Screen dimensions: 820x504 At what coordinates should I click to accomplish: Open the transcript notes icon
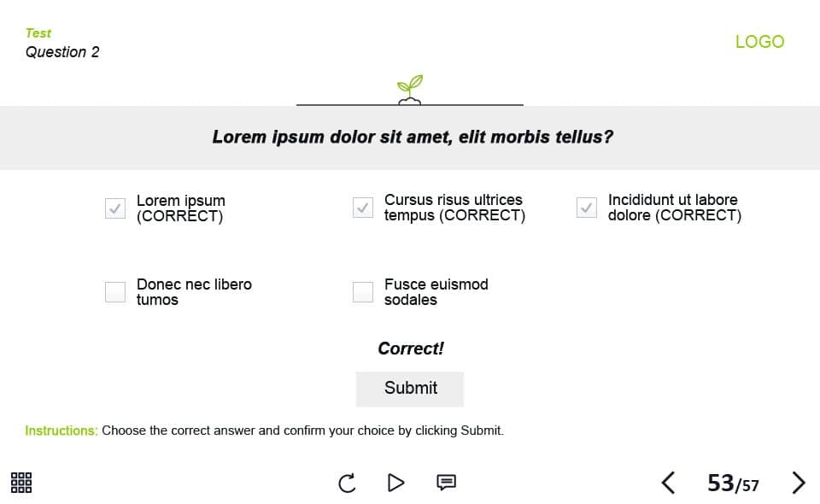(x=446, y=483)
